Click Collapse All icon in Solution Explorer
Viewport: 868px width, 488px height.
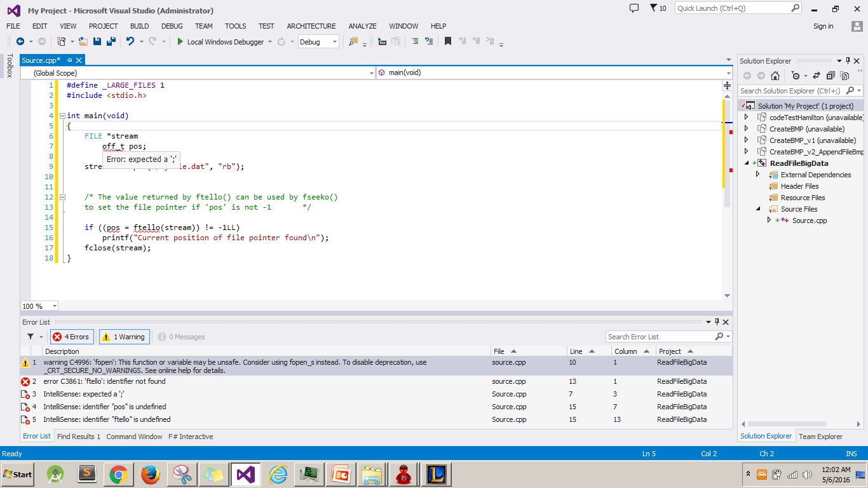pos(830,76)
